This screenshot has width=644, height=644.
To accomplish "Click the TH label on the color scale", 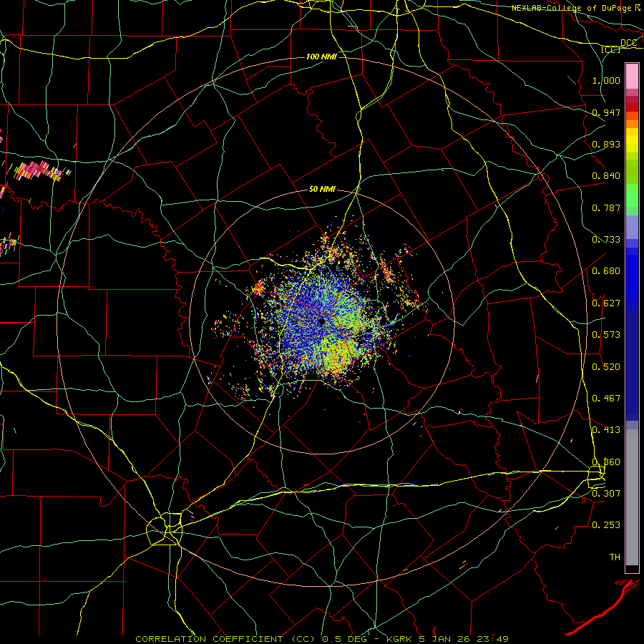I will click(x=615, y=557).
